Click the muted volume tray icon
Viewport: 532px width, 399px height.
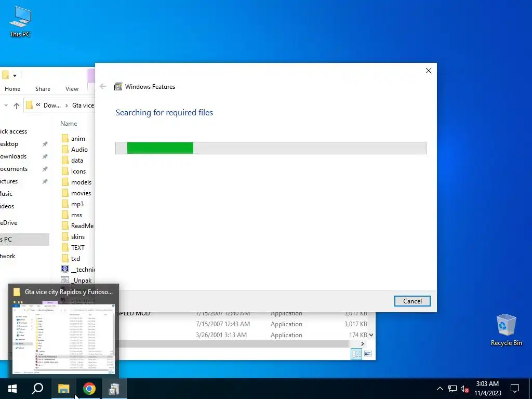[x=464, y=389]
